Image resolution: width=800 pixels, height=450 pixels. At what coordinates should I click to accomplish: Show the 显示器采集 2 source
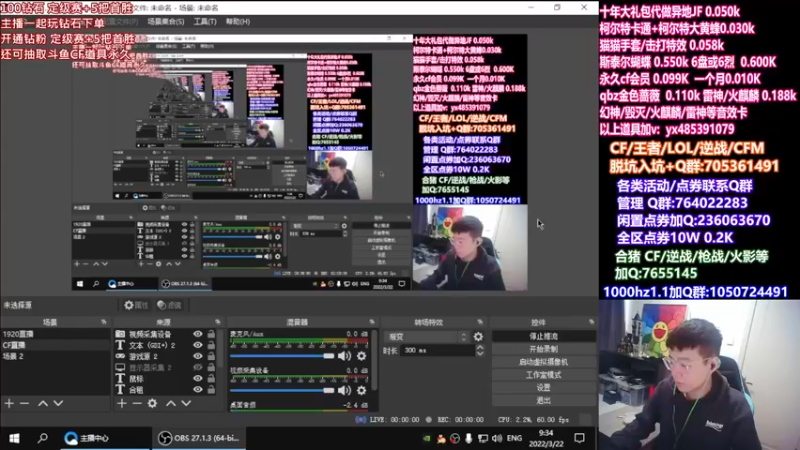[x=197, y=367]
